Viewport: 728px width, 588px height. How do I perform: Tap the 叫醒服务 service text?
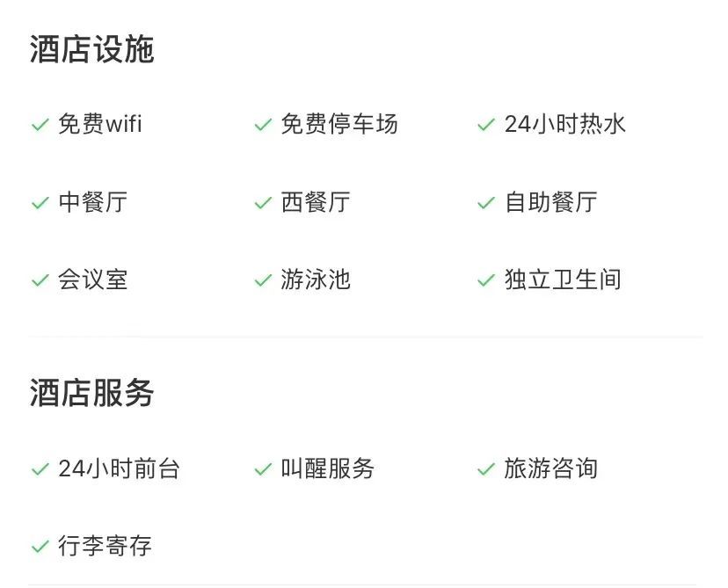point(328,469)
